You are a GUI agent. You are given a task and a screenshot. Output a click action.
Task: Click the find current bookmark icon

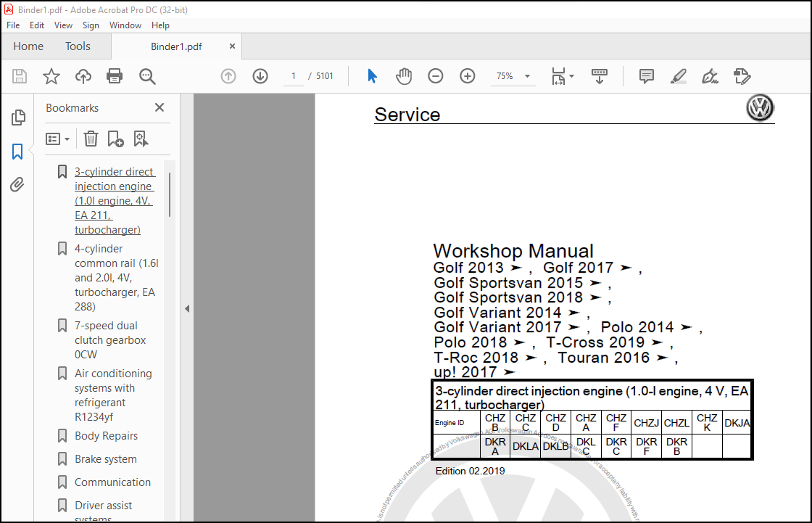[141, 139]
